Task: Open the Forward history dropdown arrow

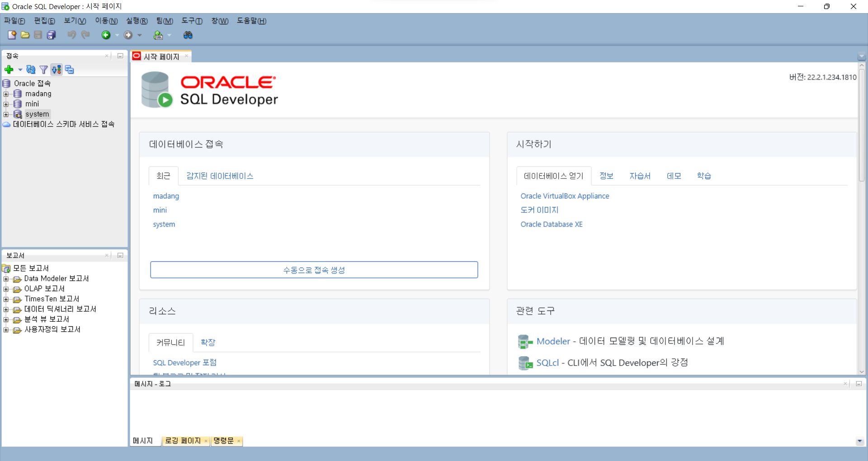Action: (140, 35)
